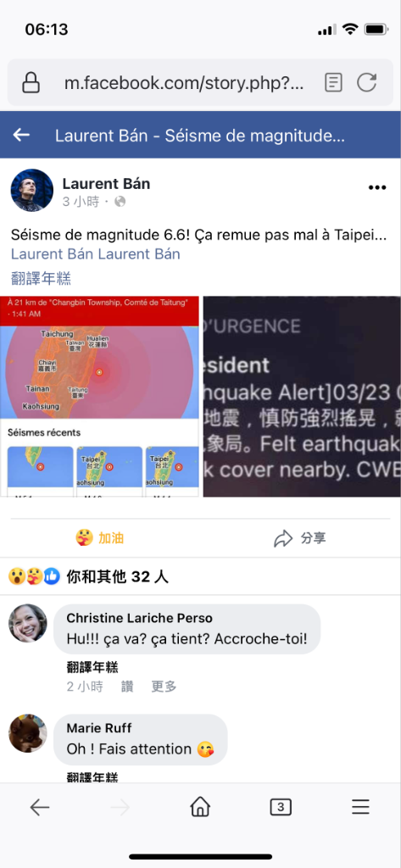Like Christine Lariche Perso's comment with 讚
The width and height of the screenshot is (401, 868).
[127, 687]
